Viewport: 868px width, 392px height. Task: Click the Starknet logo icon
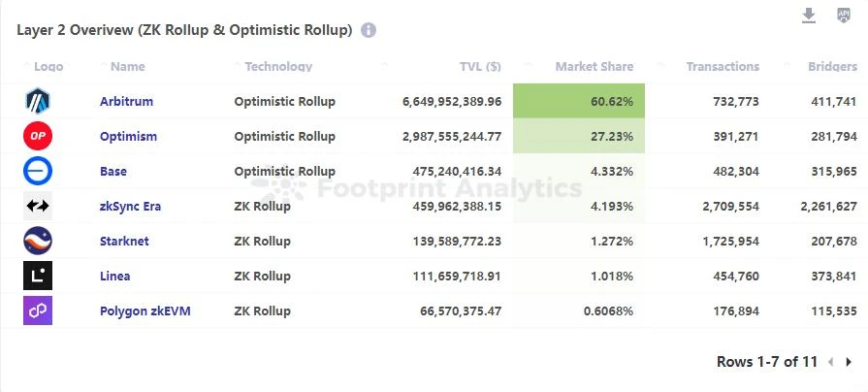coord(38,241)
